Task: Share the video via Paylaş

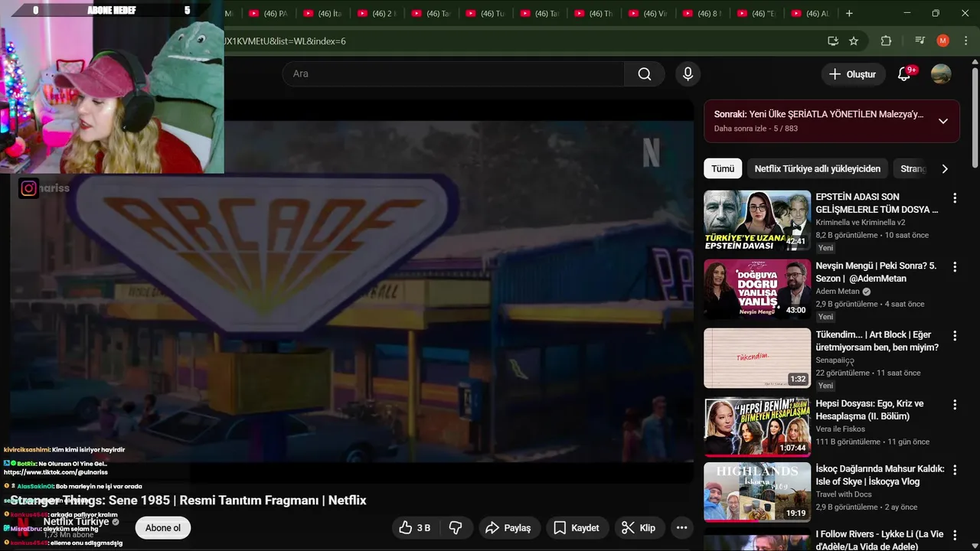Action: pyautogui.click(x=508, y=528)
